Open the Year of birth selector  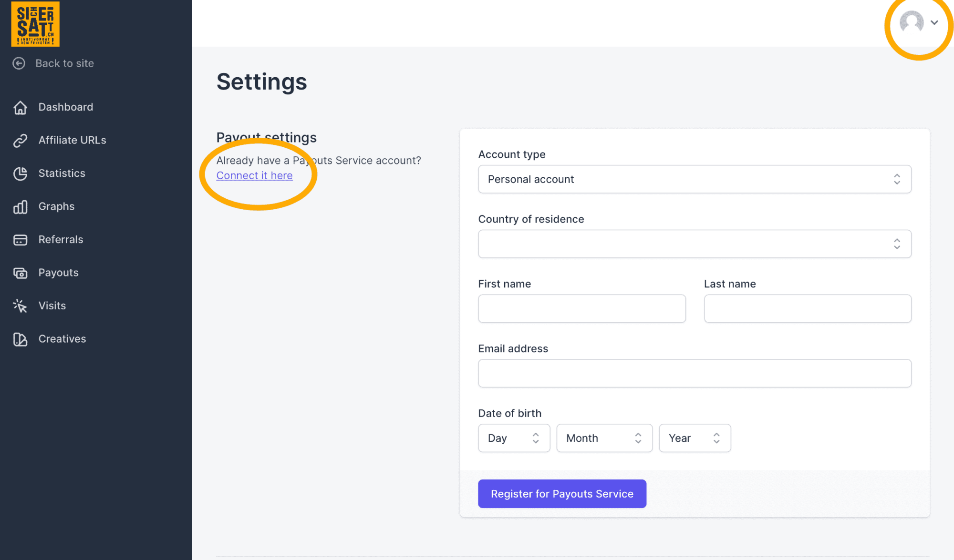tap(695, 438)
